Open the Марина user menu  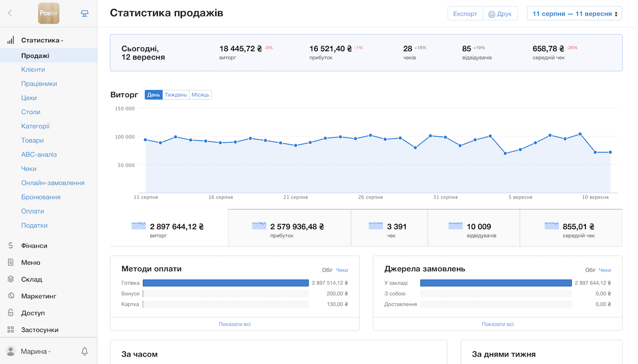coord(35,351)
